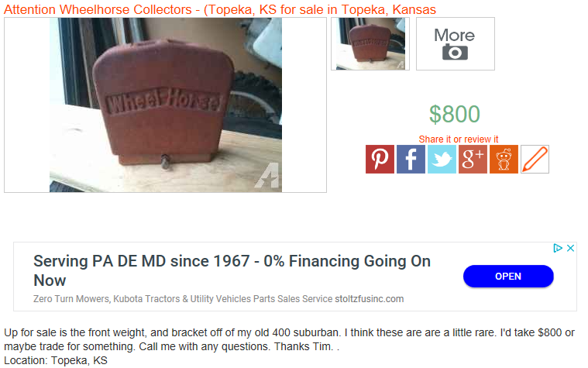This screenshot has height=368, width=588.
Task: Click the Location: Topeka, KS line
Action: (56, 360)
